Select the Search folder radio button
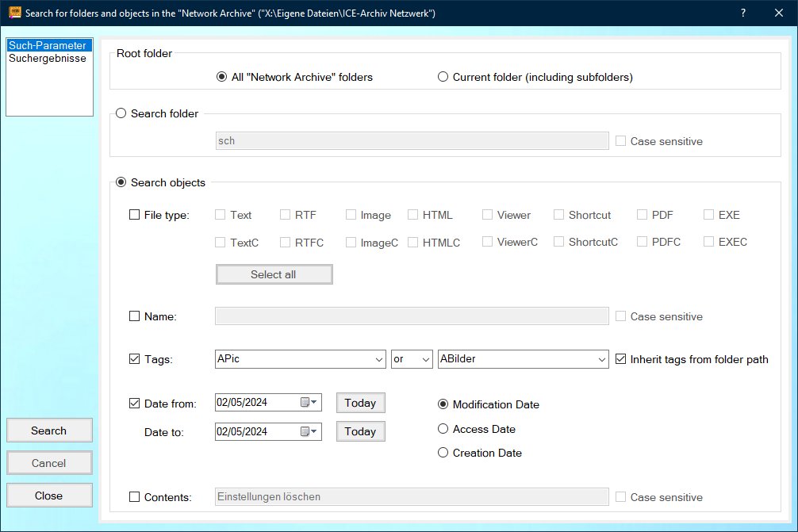The width and height of the screenshot is (798, 532). pos(121,113)
